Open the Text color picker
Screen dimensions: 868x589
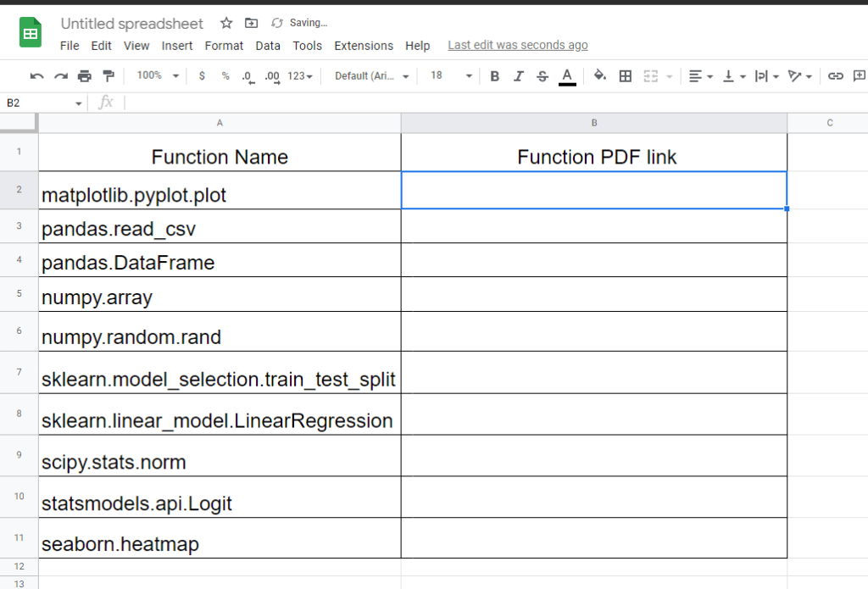(566, 75)
